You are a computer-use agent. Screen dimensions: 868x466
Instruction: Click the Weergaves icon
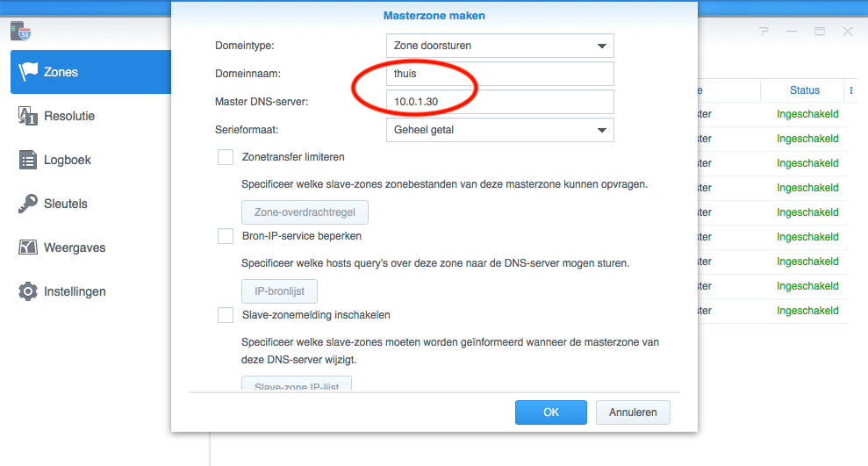(28, 247)
